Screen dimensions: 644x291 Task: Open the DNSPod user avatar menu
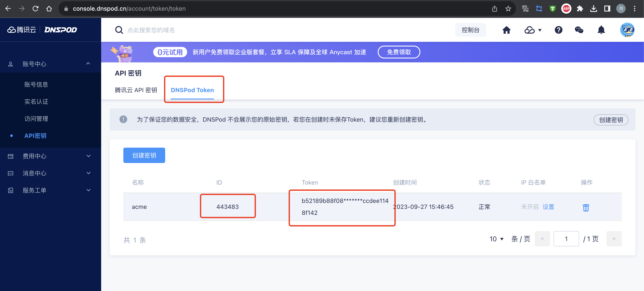coord(627,30)
